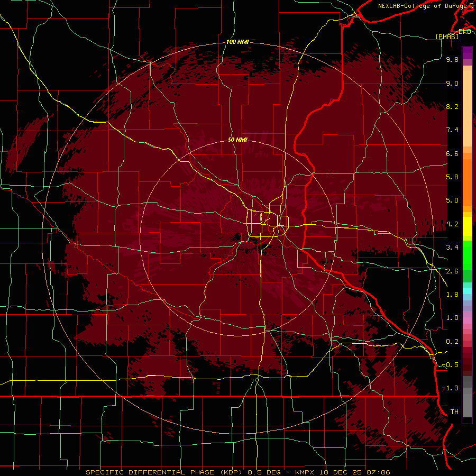
Task: Click the 0.5 DEG elevation text
Action: pos(264,472)
